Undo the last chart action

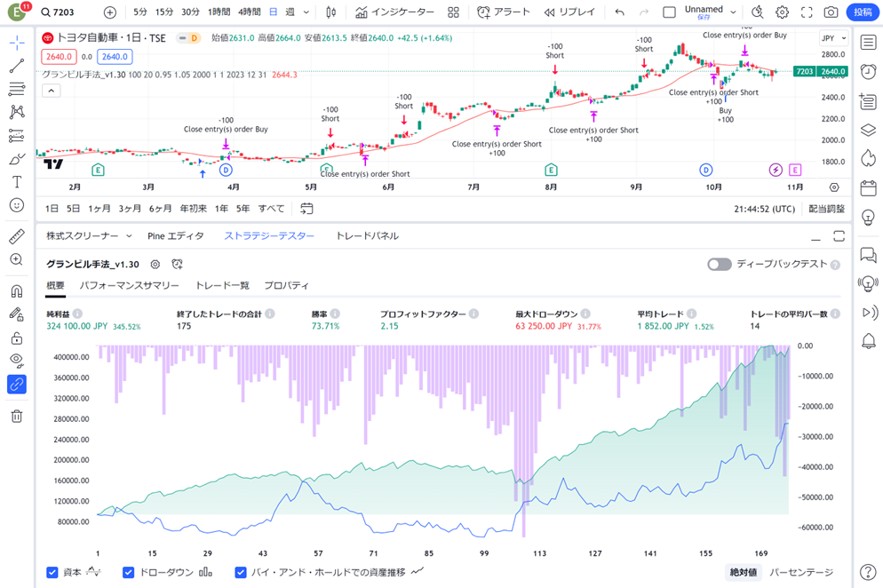tap(619, 12)
